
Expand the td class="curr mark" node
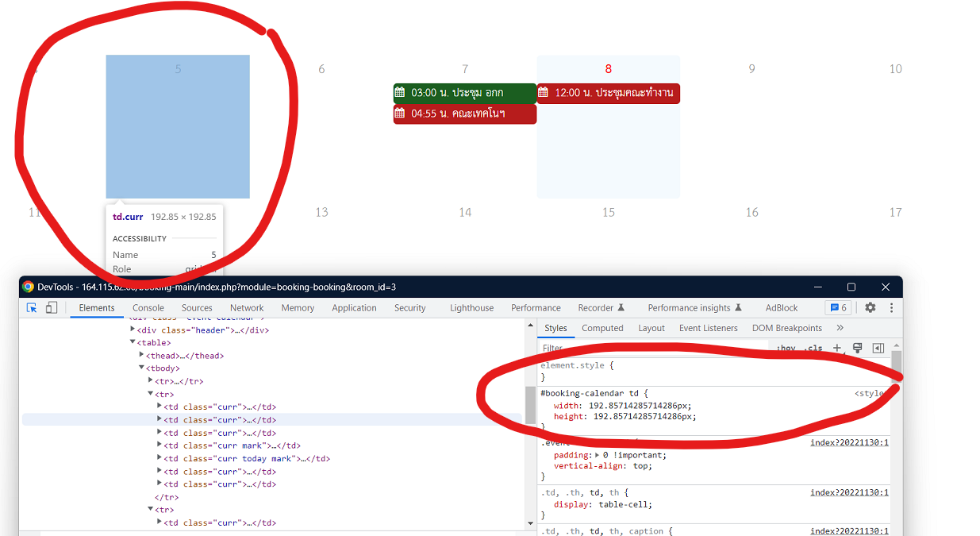click(x=159, y=445)
